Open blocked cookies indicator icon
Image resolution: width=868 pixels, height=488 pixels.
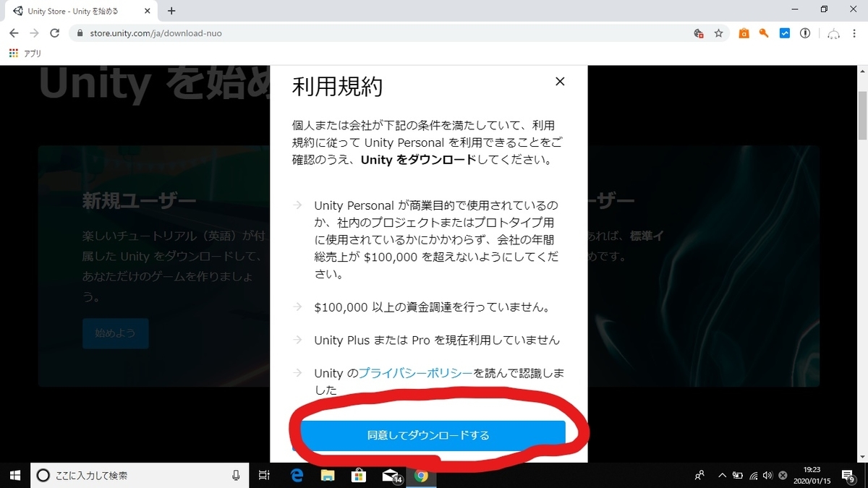click(699, 33)
